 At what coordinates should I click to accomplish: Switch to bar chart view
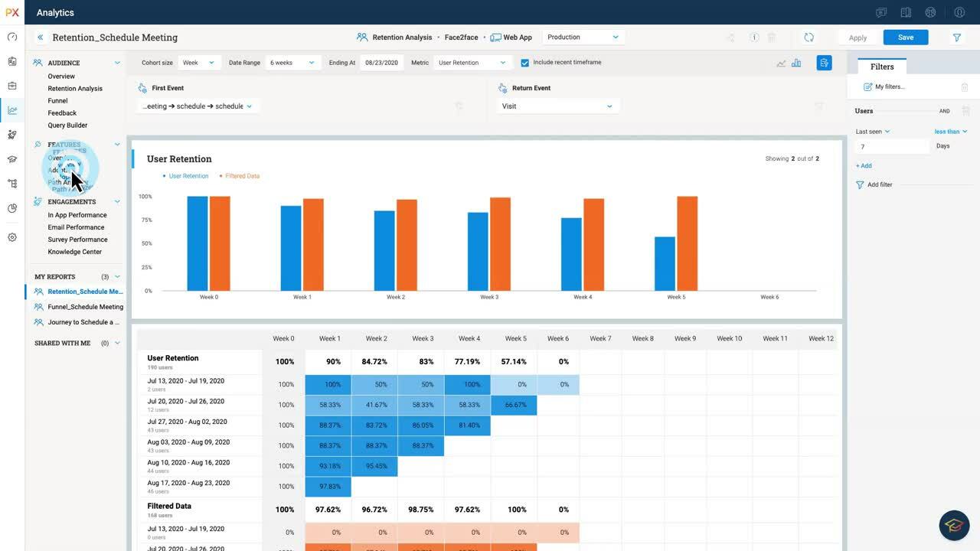(796, 63)
